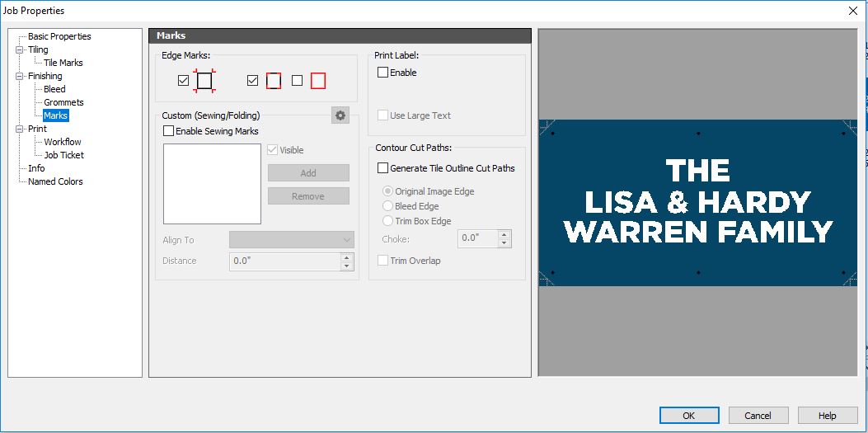This screenshot has width=868, height=433.
Task: Click the side edge marks icon
Action: pyautogui.click(x=274, y=80)
